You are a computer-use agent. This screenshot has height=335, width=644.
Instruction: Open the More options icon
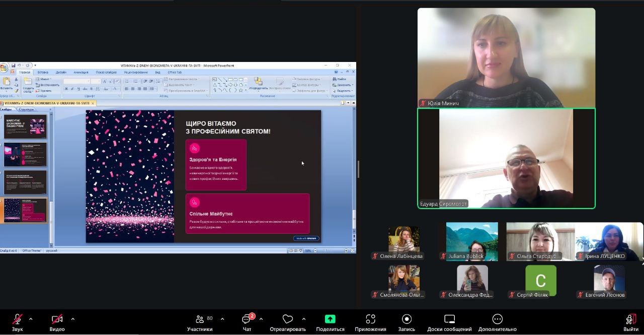click(x=497, y=319)
